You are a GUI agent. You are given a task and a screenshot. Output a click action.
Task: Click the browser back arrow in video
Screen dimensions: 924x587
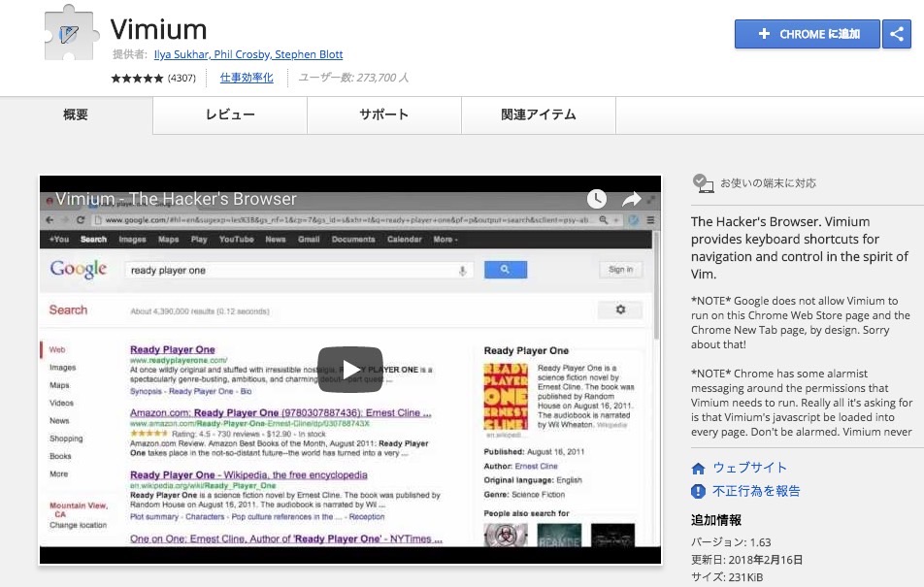tap(49, 220)
